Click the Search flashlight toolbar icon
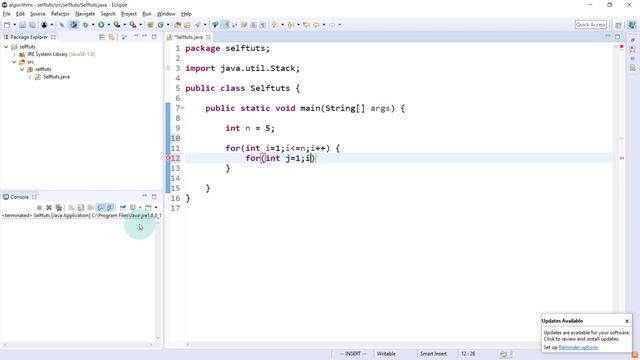 point(198,25)
